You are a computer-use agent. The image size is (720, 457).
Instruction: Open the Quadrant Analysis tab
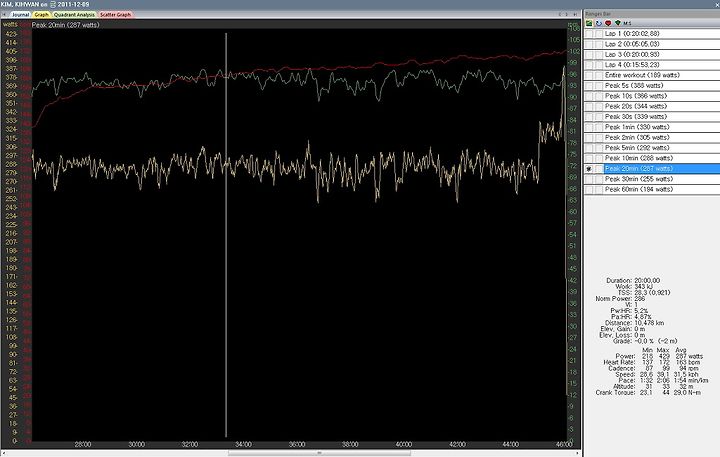click(x=74, y=15)
